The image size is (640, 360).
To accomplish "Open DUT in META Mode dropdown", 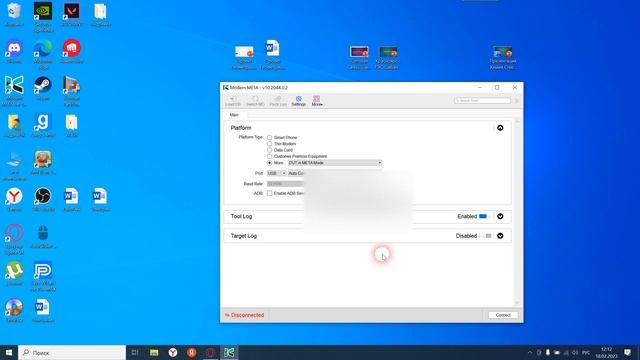I will click(x=335, y=162).
